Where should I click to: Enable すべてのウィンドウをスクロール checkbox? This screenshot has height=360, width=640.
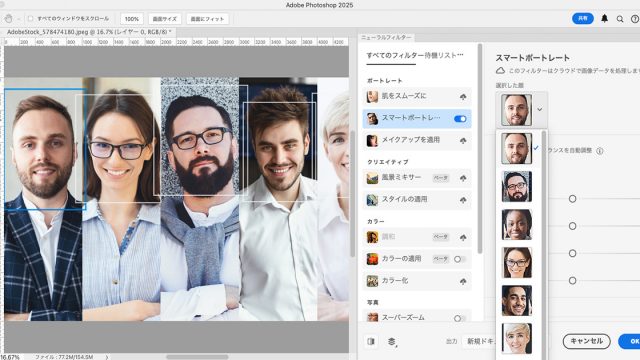(30, 19)
